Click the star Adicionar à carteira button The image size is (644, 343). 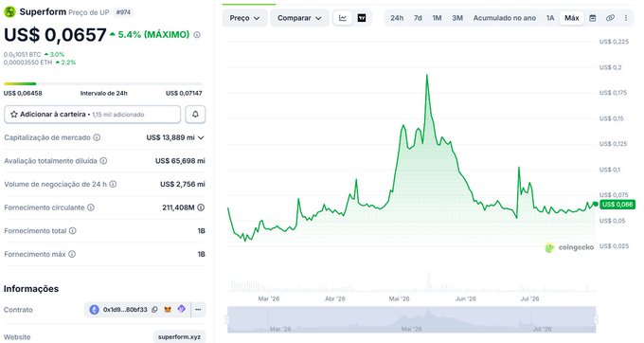(92, 115)
